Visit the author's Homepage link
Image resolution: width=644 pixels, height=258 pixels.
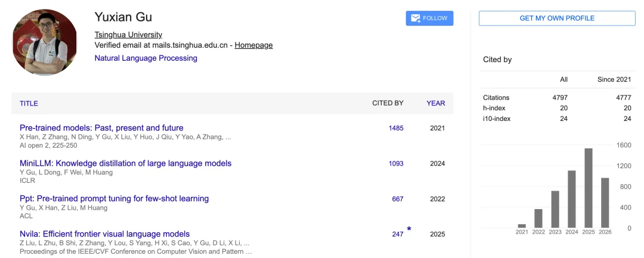pyautogui.click(x=253, y=45)
